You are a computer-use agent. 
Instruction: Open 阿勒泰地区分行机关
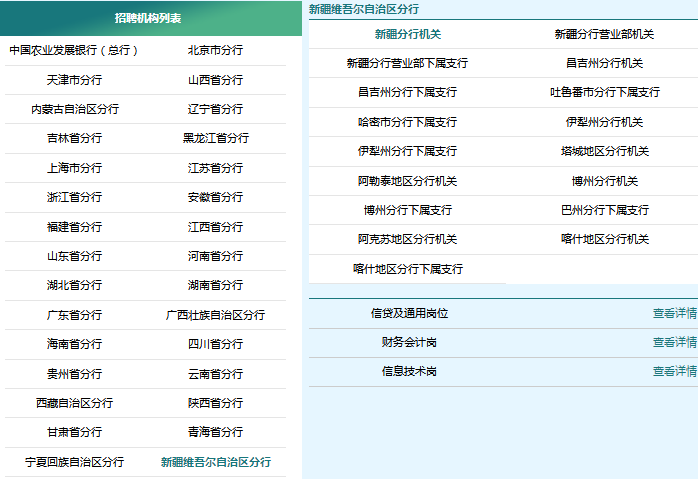[407, 181]
